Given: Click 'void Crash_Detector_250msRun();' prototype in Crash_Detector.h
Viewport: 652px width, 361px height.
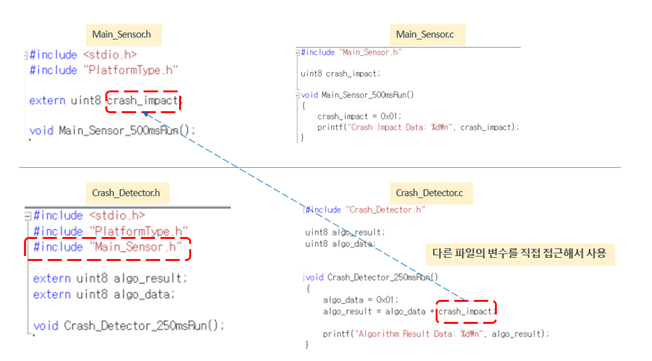Looking at the screenshot, I should point(129,326).
